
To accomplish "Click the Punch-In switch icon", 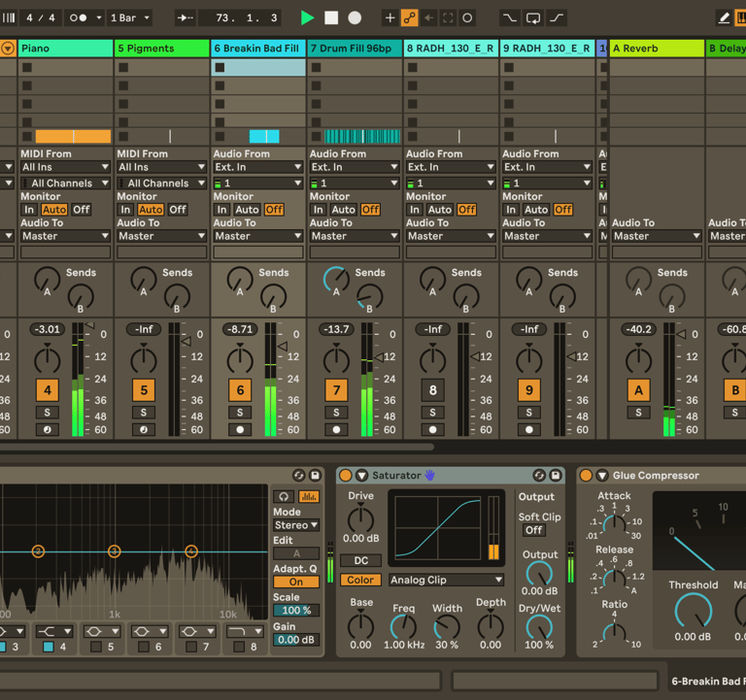I will click(510, 18).
